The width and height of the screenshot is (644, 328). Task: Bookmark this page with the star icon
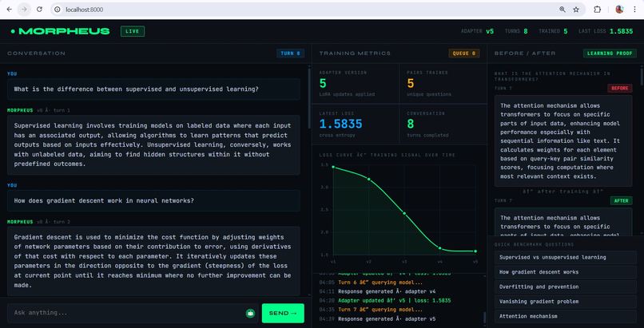click(x=576, y=10)
